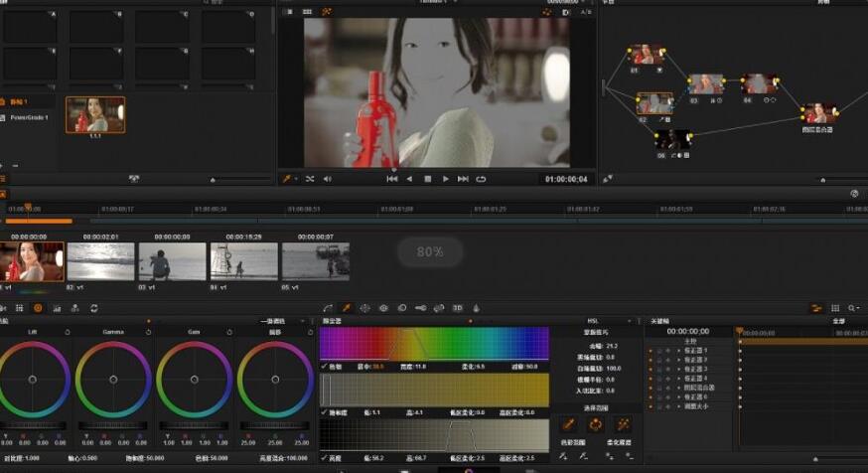Viewport: 868px width, 473px height.
Task: Stop playback in the viewer
Action: (x=427, y=179)
